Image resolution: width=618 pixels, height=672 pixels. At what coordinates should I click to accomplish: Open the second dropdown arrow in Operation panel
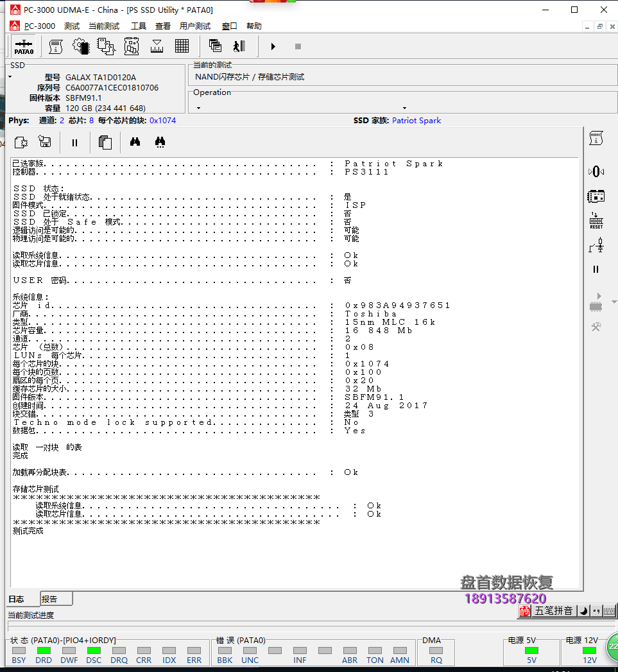tap(404, 108)
